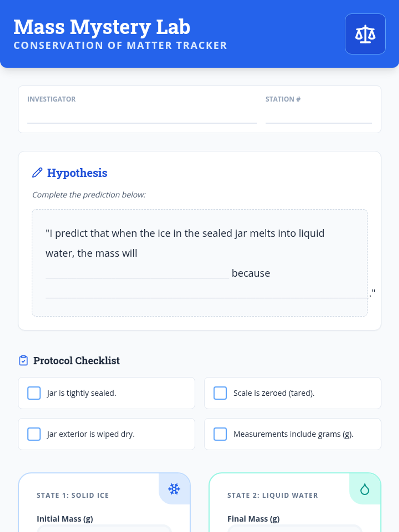The image size is (399, 532).
Task: Click the reasoning blank after 'because'
Action: pyautogui.click(x=207, y=293)
